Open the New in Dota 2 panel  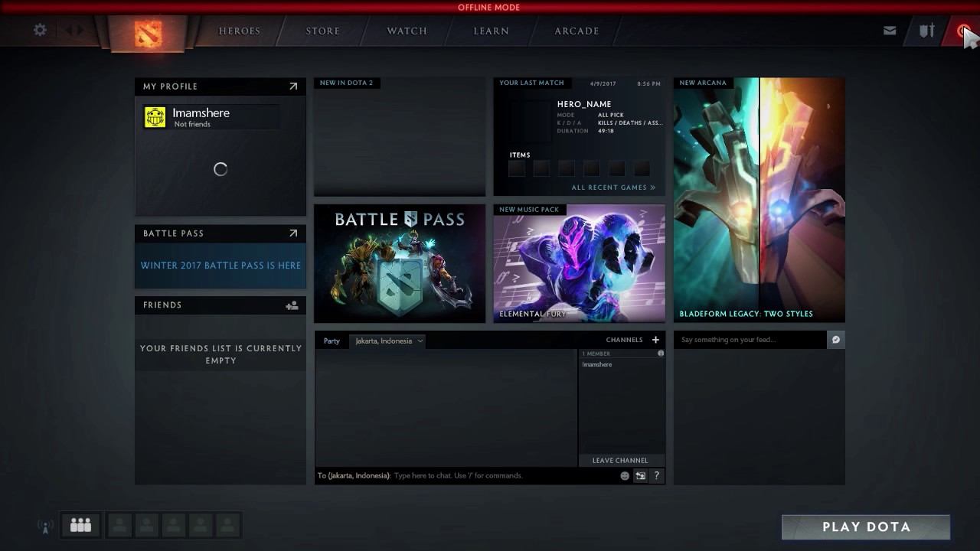tap(400, 137)
